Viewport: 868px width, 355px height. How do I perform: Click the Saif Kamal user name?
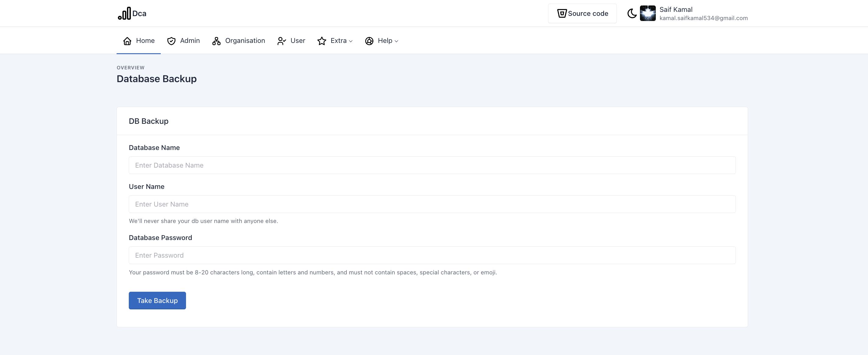click(676, 9)
